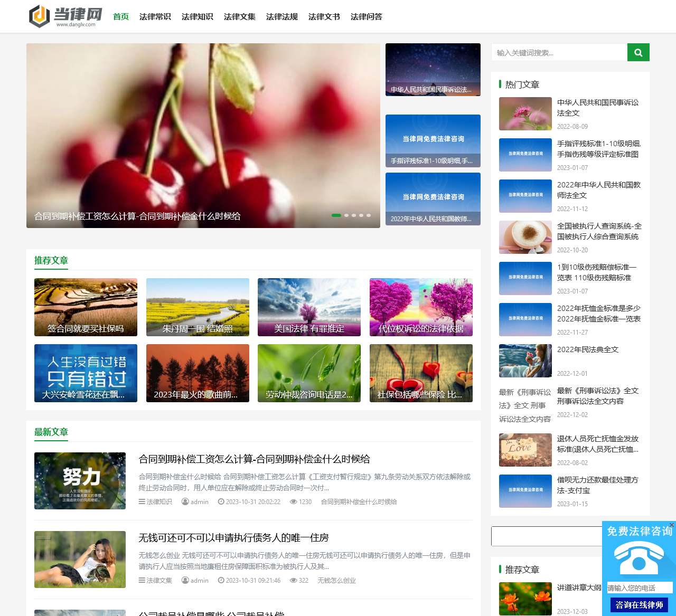The width and height of the screenshot is (676, 616).
Task: Open hot article 全国被执行人查询系统
Action: point(599,231)
